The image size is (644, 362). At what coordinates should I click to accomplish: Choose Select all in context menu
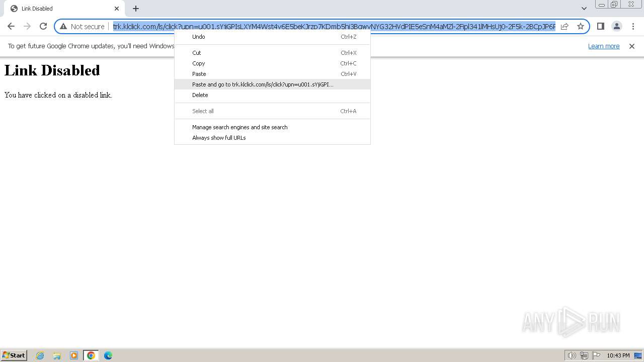pos(272,111)
